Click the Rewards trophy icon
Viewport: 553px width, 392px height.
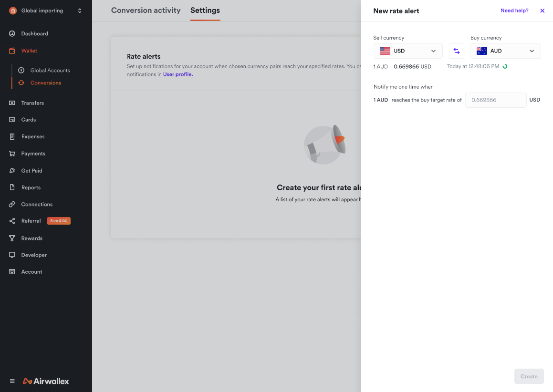click(x=12, y=238)
